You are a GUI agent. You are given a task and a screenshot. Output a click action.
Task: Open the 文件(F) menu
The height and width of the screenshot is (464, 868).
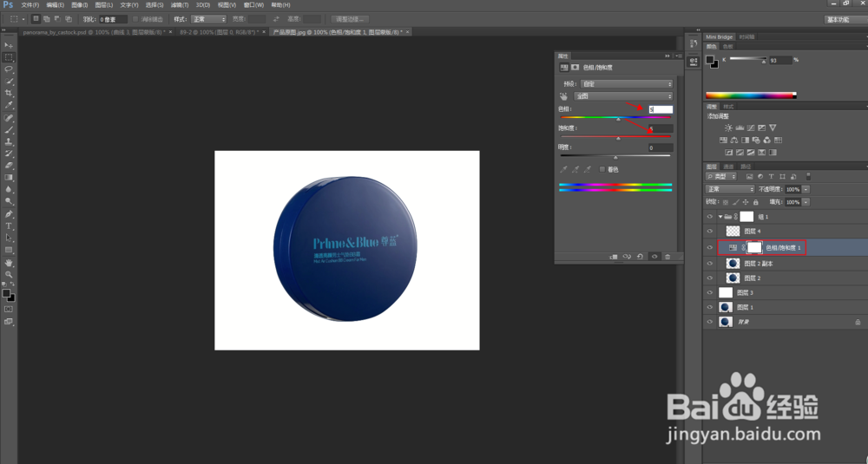pos(30,5)
